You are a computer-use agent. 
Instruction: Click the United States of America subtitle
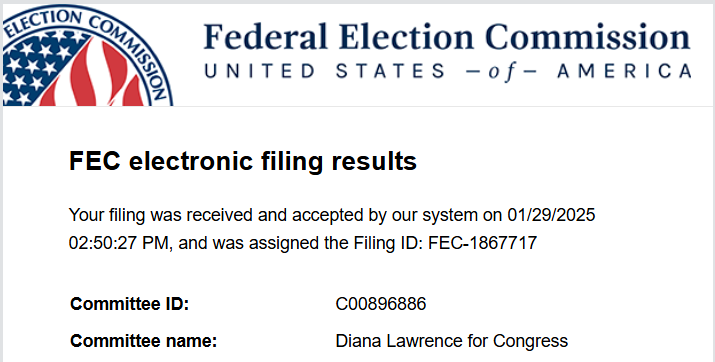pos(447,72)
